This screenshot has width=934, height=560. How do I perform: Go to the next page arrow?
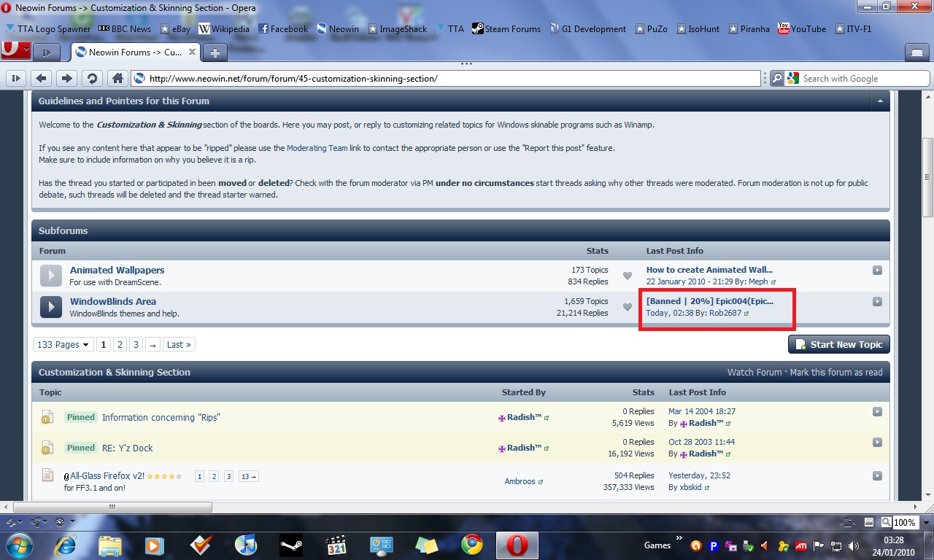[x=153, y=345]
